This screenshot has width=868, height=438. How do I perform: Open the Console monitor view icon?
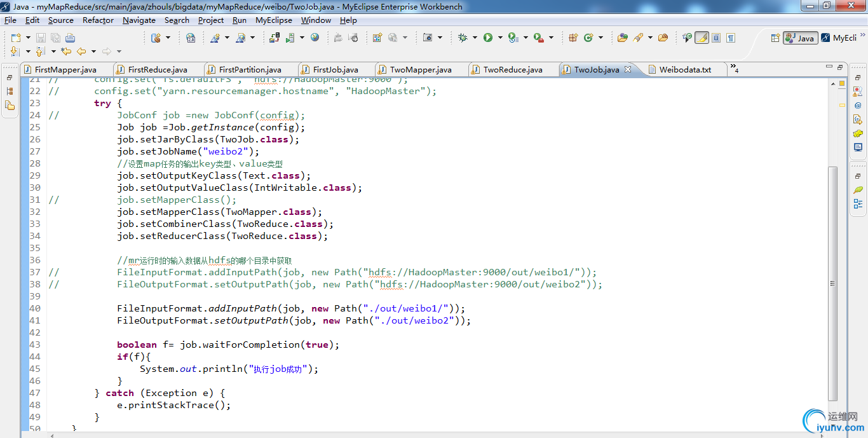point(858,147)
